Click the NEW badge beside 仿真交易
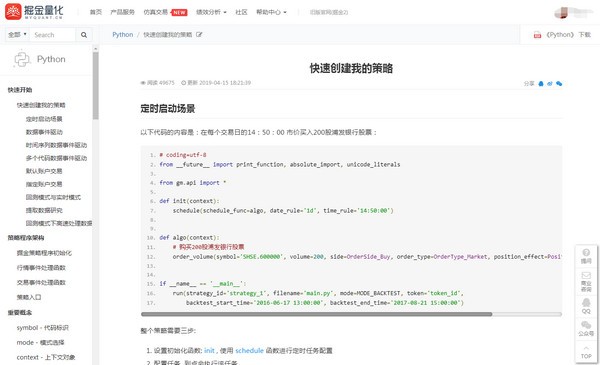The image size is (600, 365). click(x=179, y=12)
